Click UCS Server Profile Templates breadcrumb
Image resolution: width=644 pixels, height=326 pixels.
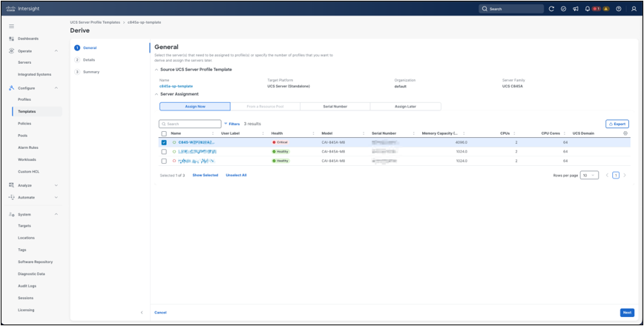(x=95, y=22)
